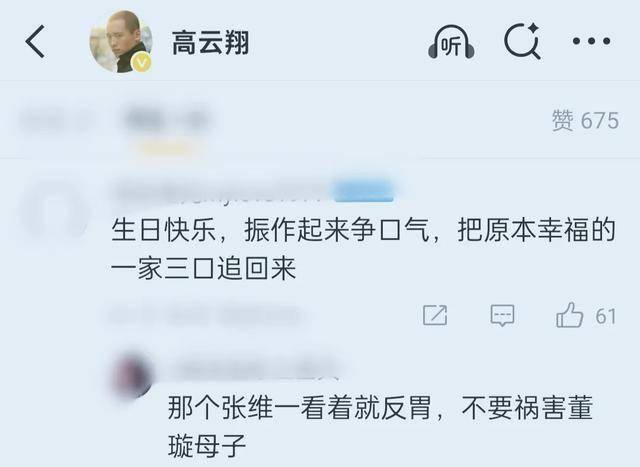Switch to the blurred comments tab
This screenshot has width=640, height=467.
click(x=166, y=120)
